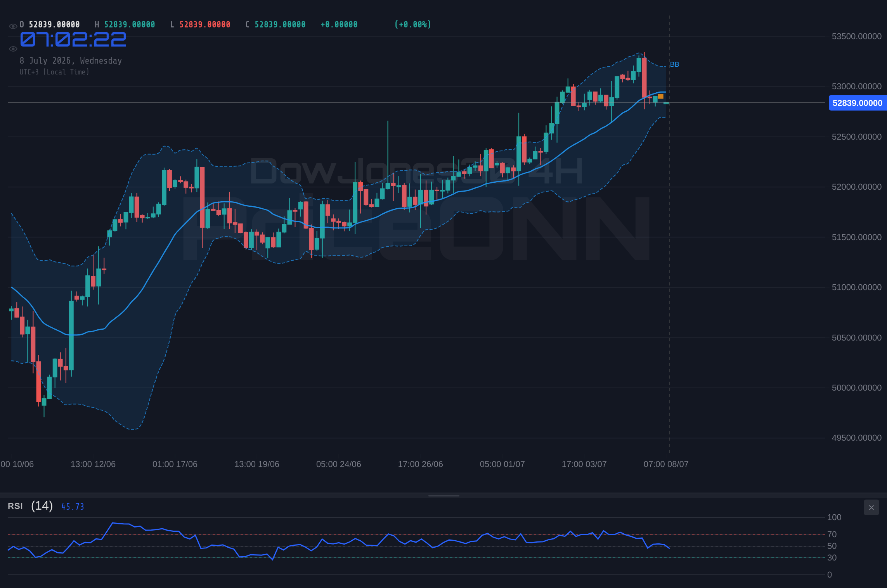Click the RSI value 45.73
This screenshot has height=588, width=887.
pyautogui.click(x=73, y=507)
